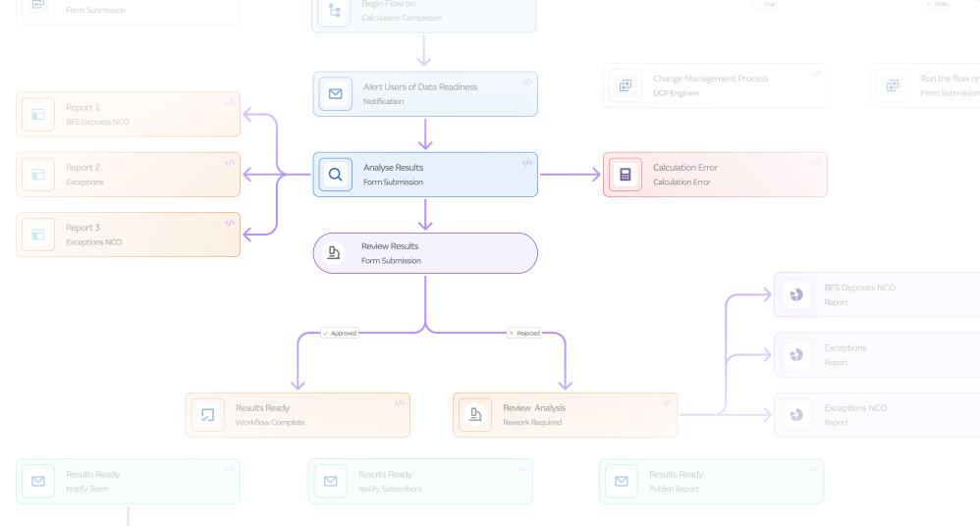Click the 'DCP Engineer' subtitle text
The image size is (980, 526).
[677, 93]
